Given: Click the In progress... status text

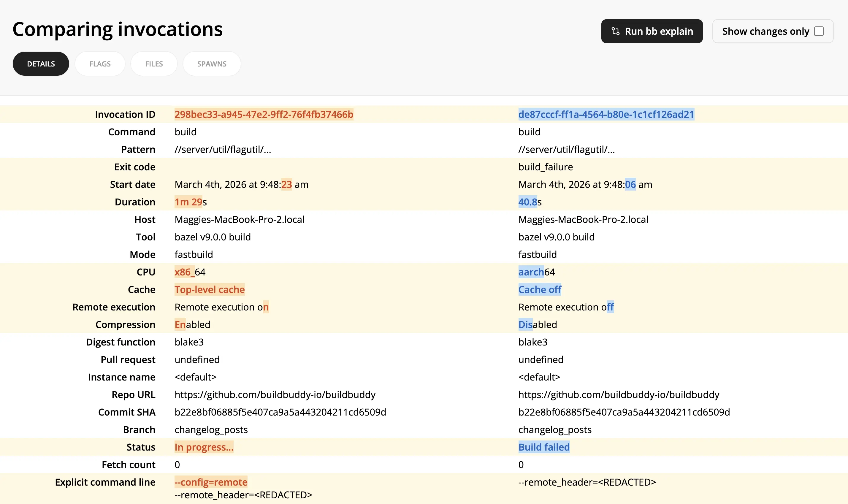Looking at the screenshot, I should tap(204, 447).
